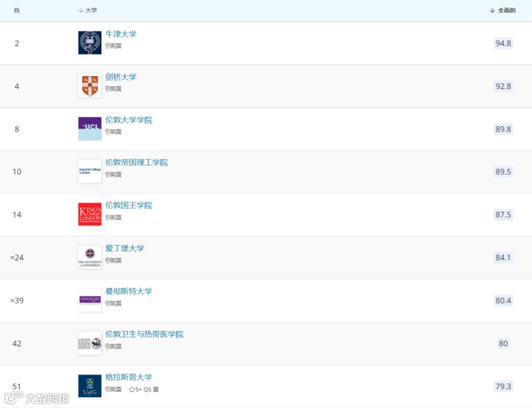Click the 79.3 overall score
The image size is (532, 408).
(x=503, y=386)
